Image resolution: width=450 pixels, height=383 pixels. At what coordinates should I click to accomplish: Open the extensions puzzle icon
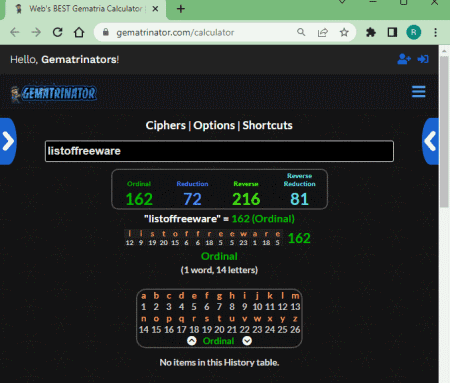[371, 32]
